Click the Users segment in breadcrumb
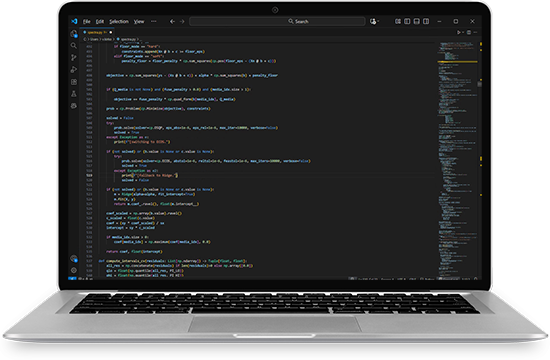Viewport: 550px width, 360px height. pos(94,39)
